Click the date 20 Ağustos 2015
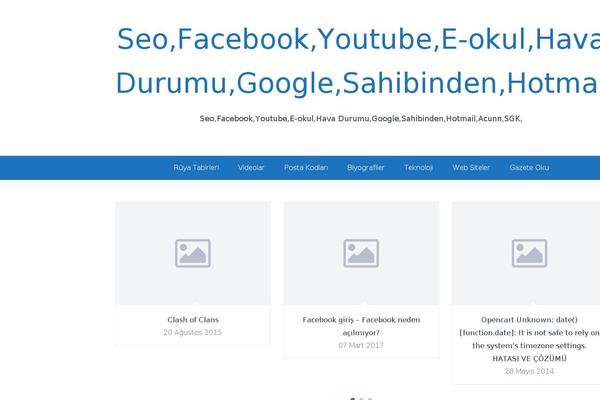Screen dimensions: 600x400 pos(193,332)
